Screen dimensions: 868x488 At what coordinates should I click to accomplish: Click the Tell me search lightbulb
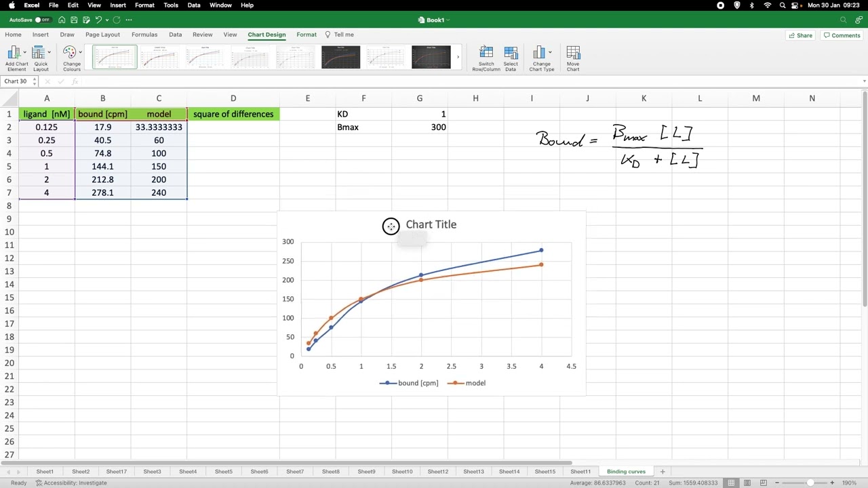(328, 35)
